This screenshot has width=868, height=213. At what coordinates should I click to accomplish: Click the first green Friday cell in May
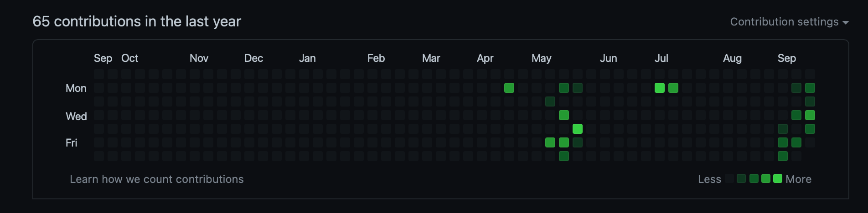[550, 142]
